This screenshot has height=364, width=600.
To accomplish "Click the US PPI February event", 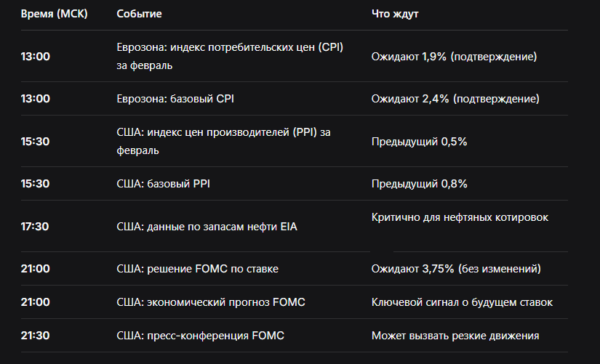I will [x=223, y=141].
